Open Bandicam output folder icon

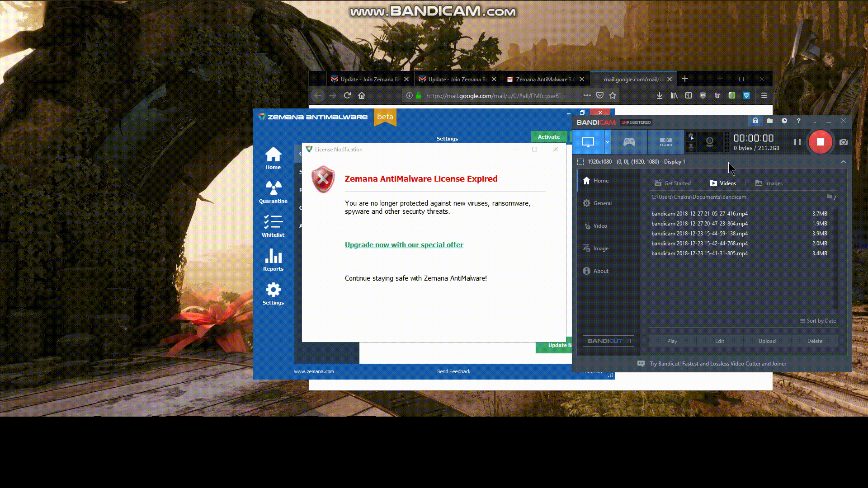[770, 121]
